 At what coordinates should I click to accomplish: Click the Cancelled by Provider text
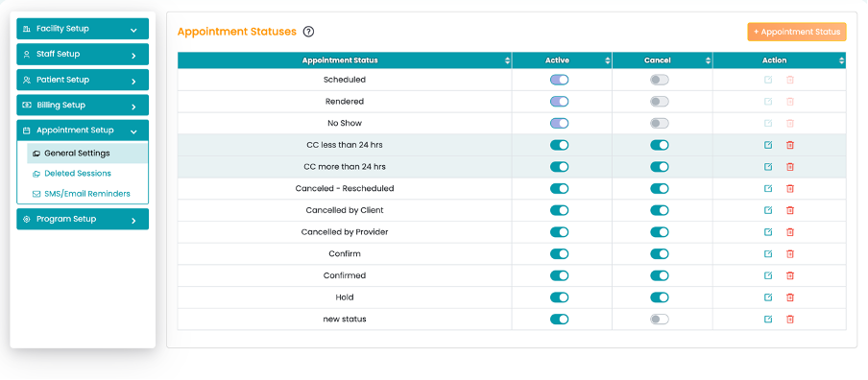point(345,232)
